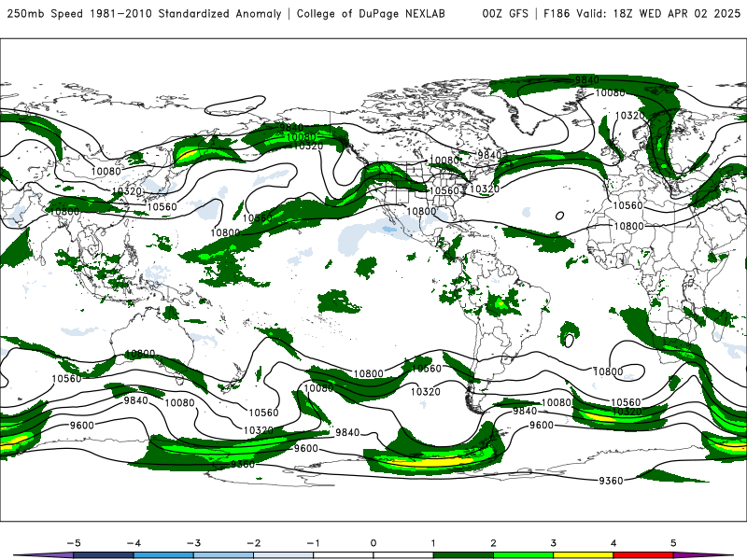Click the blue -4 to -3 colorbar segment

163,555
